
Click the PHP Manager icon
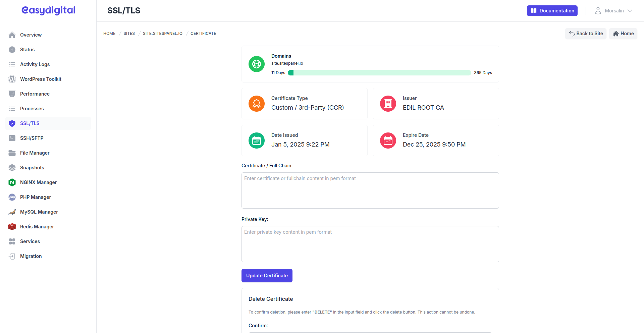[x=12, y=197]
